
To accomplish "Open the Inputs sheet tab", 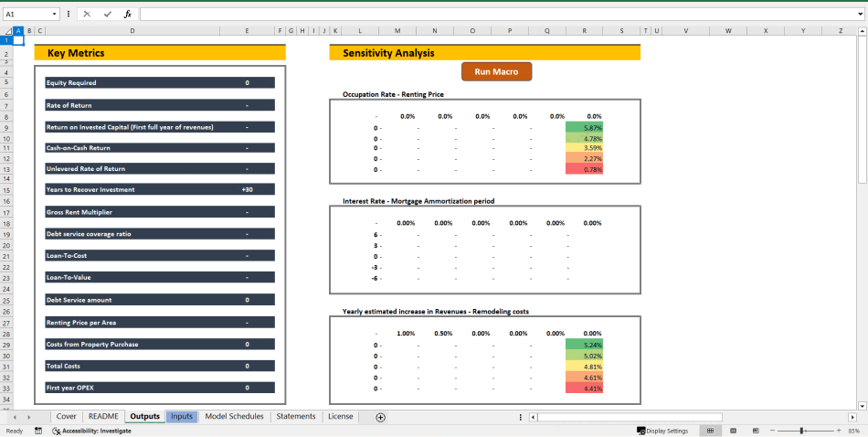I will click(x=182, y=417).
